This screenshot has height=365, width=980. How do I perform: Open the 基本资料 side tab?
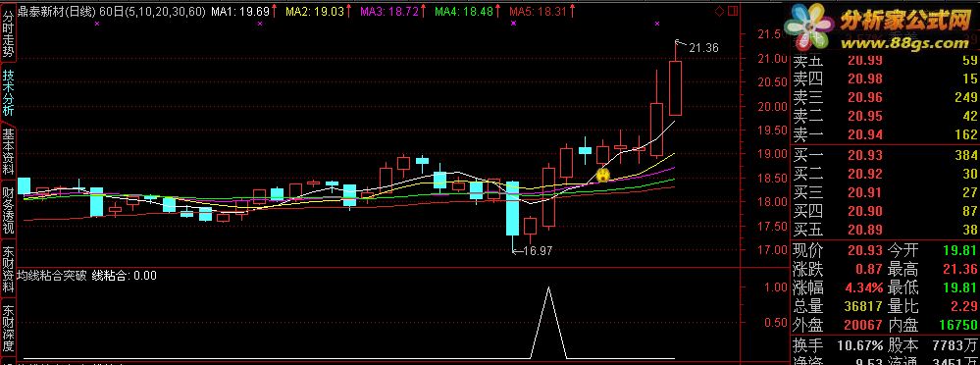(8, 151)
